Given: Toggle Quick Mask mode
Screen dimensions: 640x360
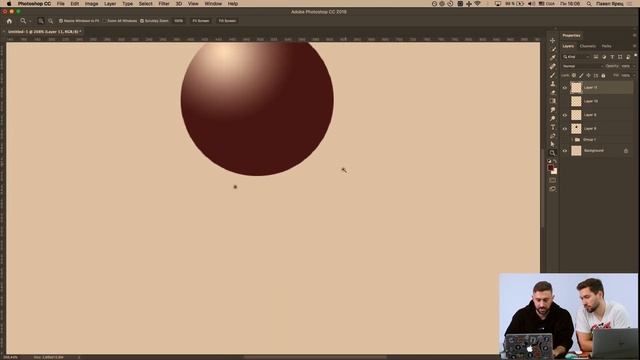Looking at the screenshot, I should (x=553, y=180).
